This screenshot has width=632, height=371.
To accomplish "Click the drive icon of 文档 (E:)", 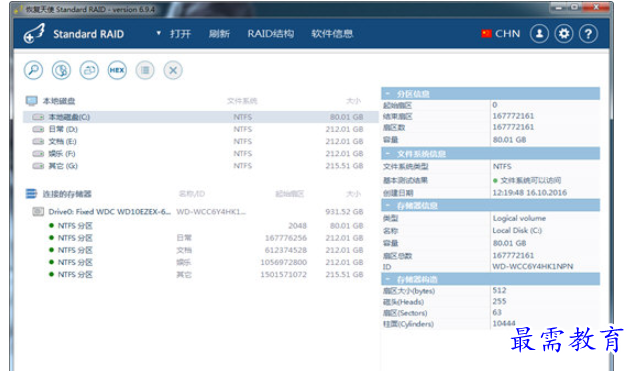I will (x=38, y=142).
